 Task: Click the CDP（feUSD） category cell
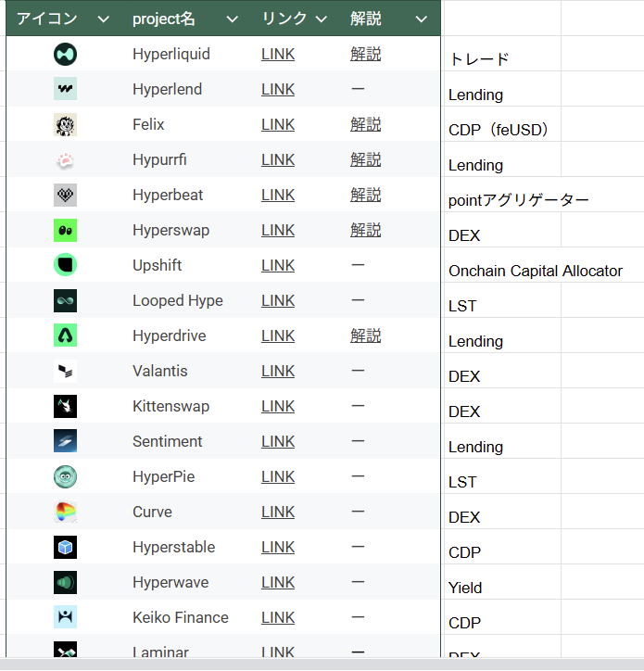[x=502, y=124]
